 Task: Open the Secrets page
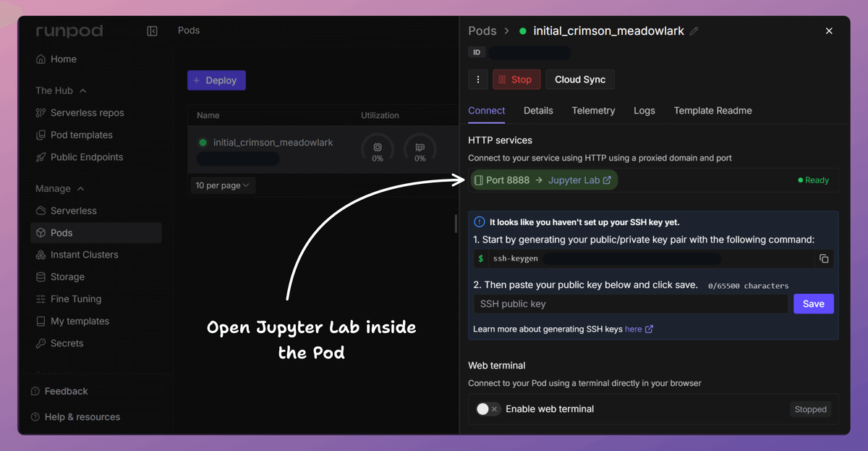60,343
